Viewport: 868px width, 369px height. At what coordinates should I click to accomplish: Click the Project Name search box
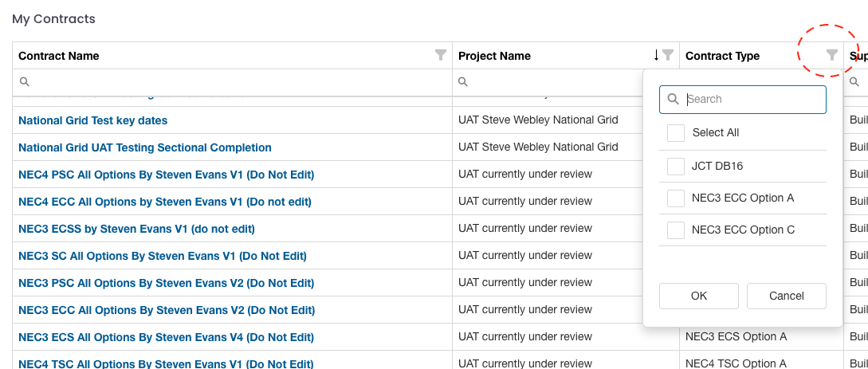click(548, 82)
